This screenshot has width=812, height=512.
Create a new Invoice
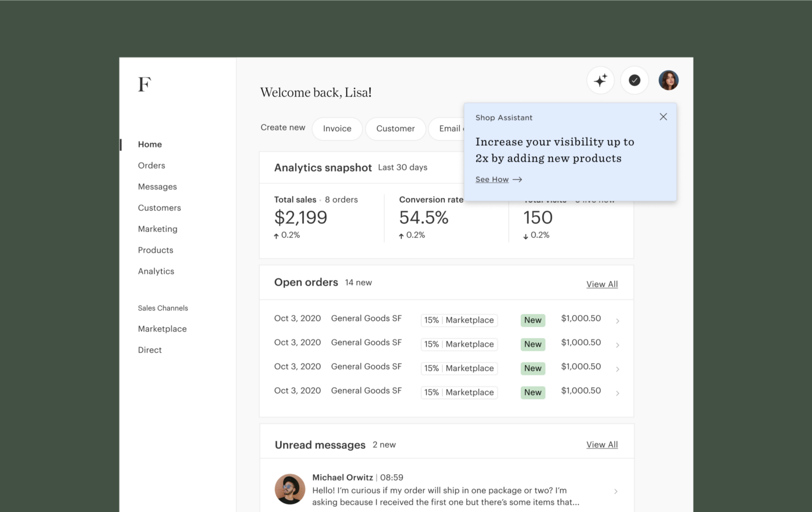pos(337,128)
